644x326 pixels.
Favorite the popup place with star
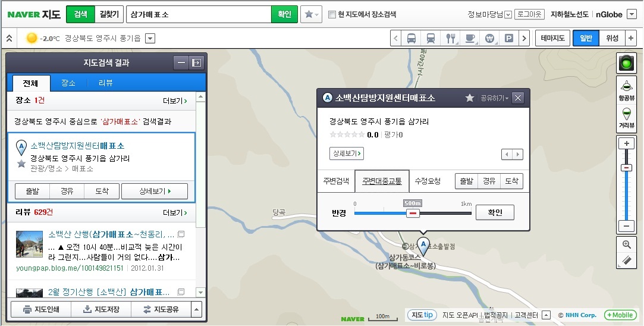[x=469, y=98]
